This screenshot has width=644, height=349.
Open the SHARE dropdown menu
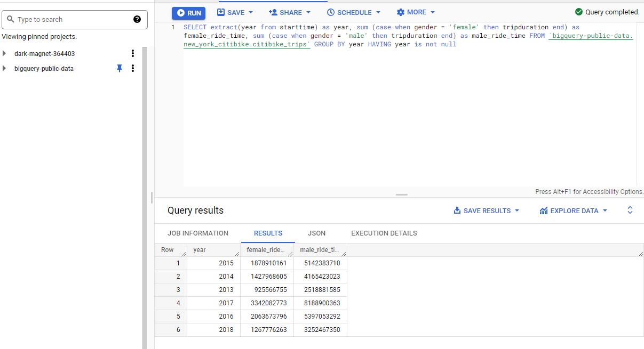pos(289,12)
